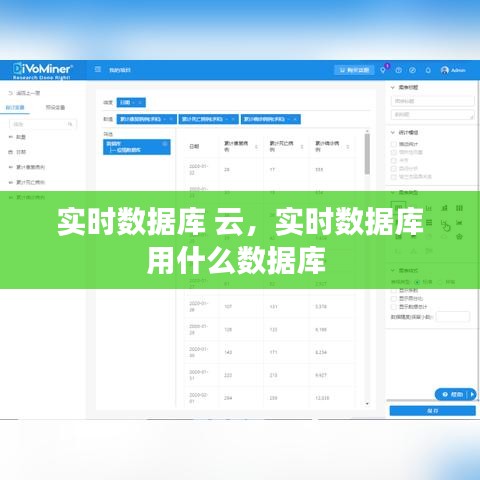Click the table vertical scrollbar thumb

tap(367, 154)
